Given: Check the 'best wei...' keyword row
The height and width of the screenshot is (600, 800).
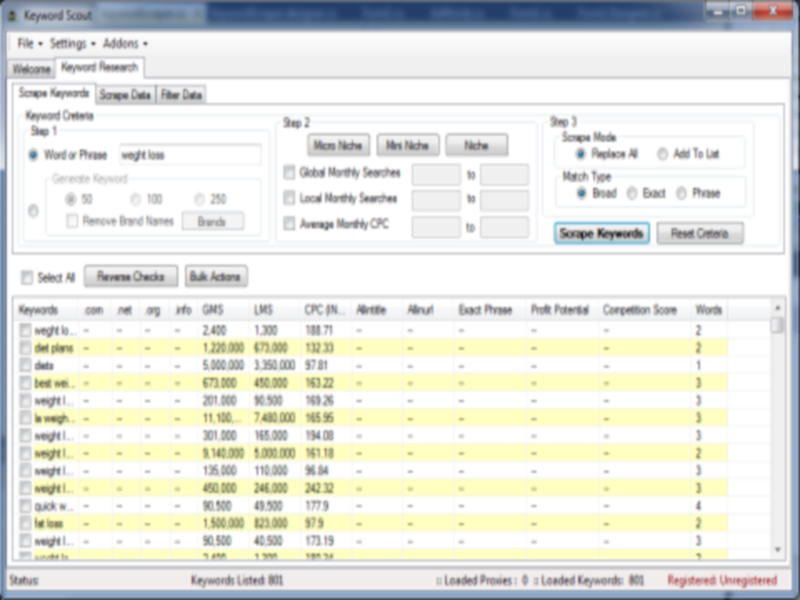Looking at the screenshot, I should tap(26, 383).
